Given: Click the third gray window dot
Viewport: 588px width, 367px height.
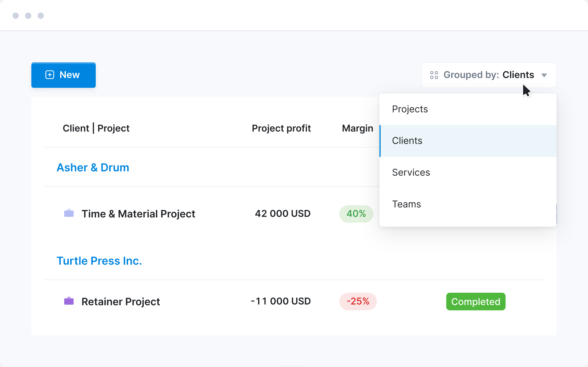Looking at the screenshot, I should [41, 16].
